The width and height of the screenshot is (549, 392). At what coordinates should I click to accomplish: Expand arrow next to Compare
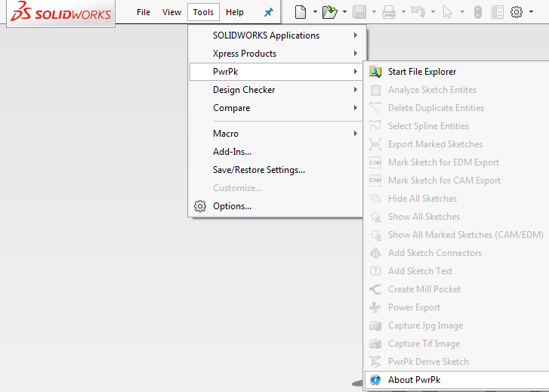tap(356, 108)
